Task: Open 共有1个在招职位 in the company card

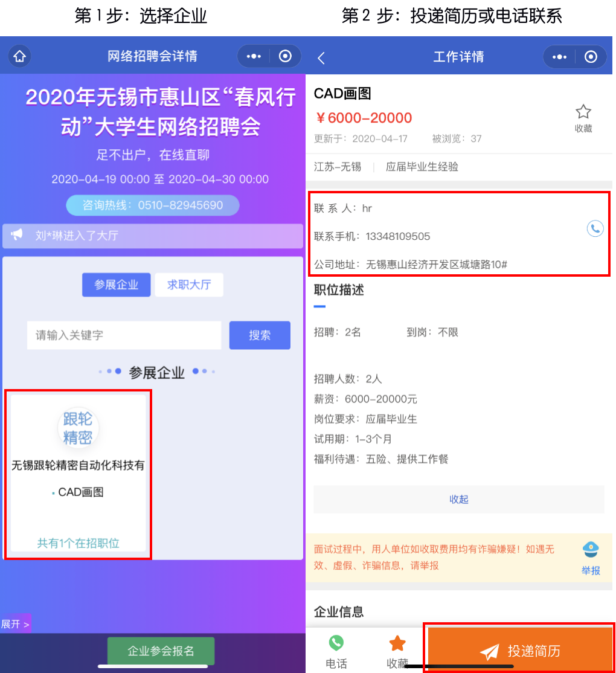Action: point(78,543)
